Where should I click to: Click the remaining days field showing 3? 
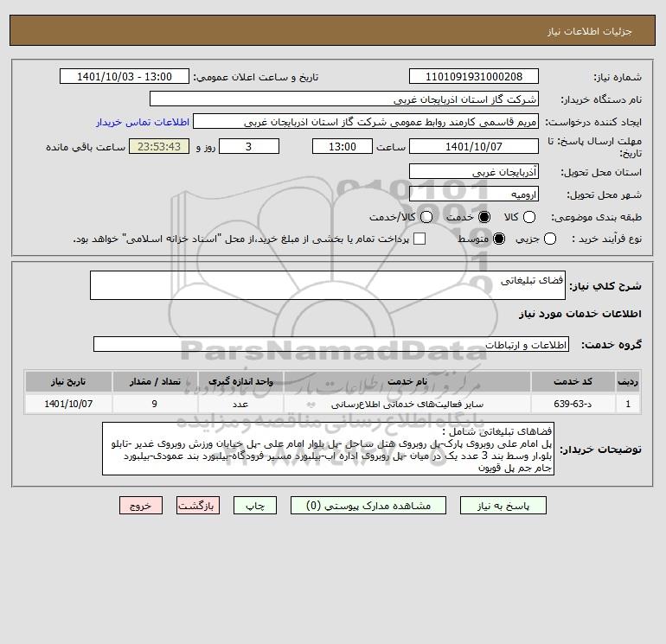click(249, 146)
